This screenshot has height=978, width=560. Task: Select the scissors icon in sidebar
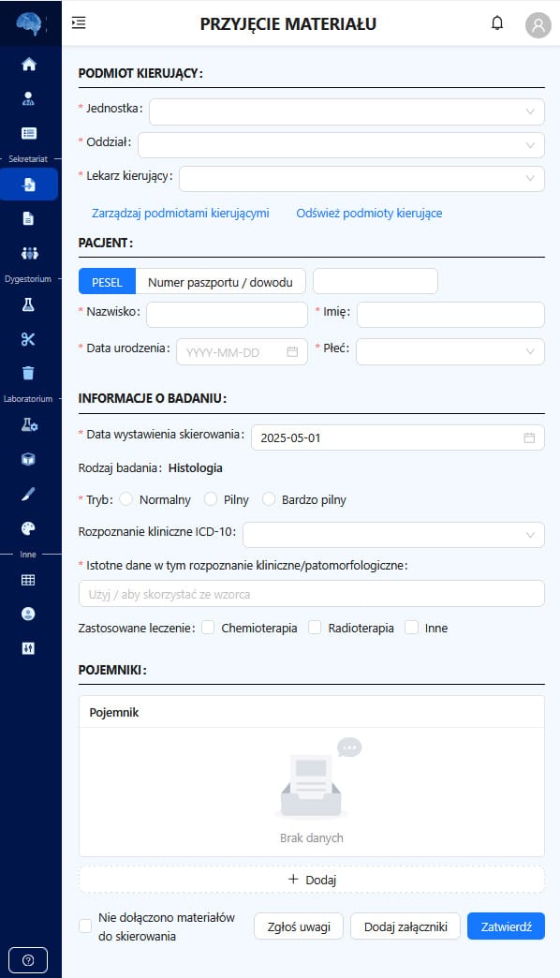tap(28, 339)
